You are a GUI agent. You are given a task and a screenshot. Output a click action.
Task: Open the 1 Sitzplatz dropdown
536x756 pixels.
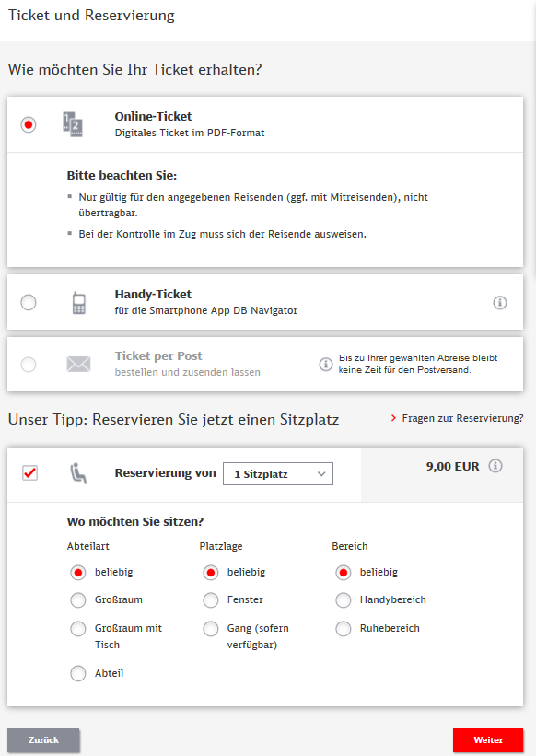click(278, 474)
